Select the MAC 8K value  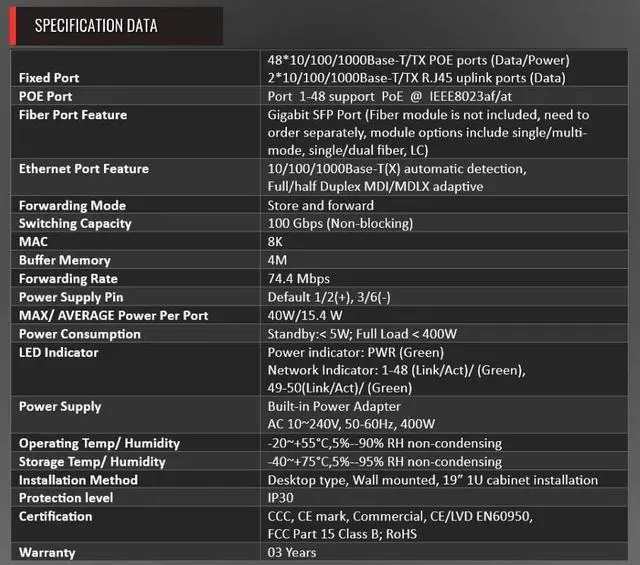tap(277, 242)
